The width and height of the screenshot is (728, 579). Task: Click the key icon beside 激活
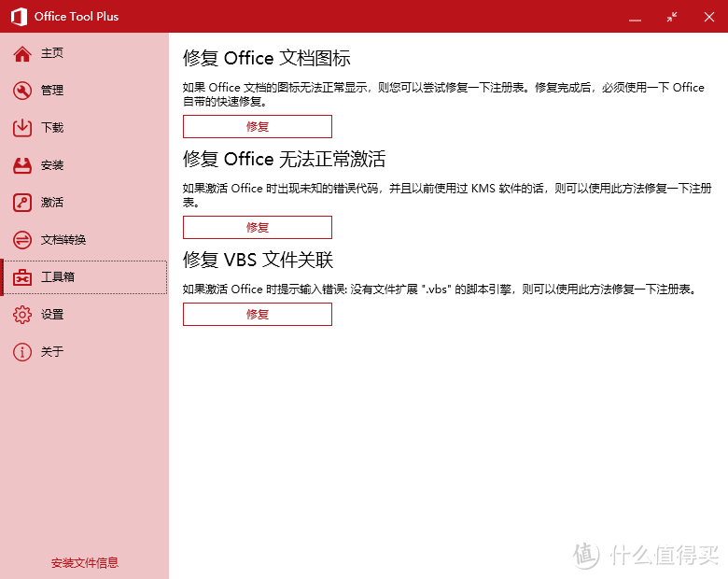coord(22,203)
